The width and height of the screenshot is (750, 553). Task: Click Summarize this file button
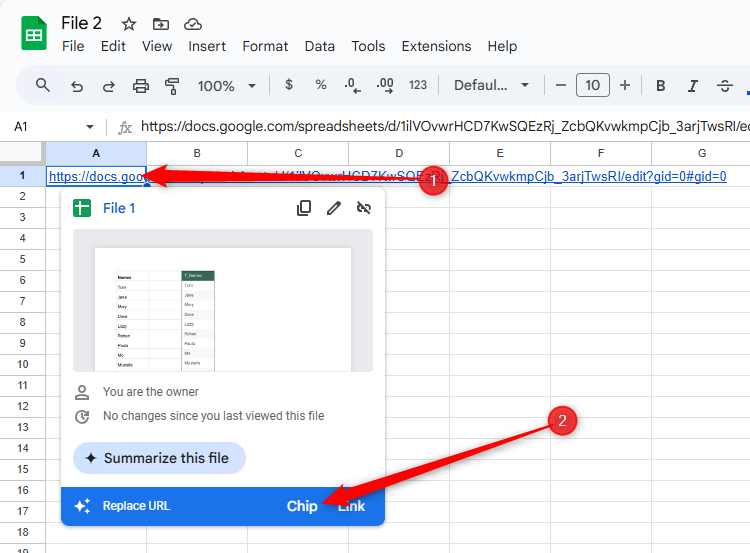(159, 458)
